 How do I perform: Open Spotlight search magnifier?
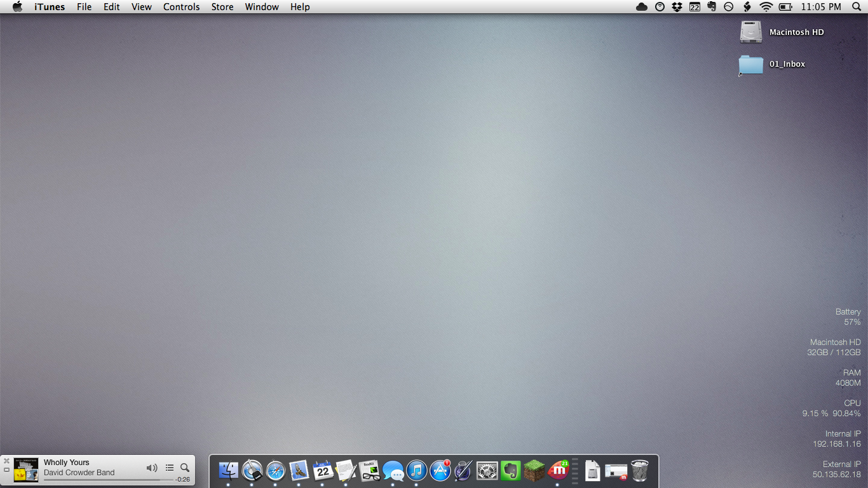click(855, 7)
